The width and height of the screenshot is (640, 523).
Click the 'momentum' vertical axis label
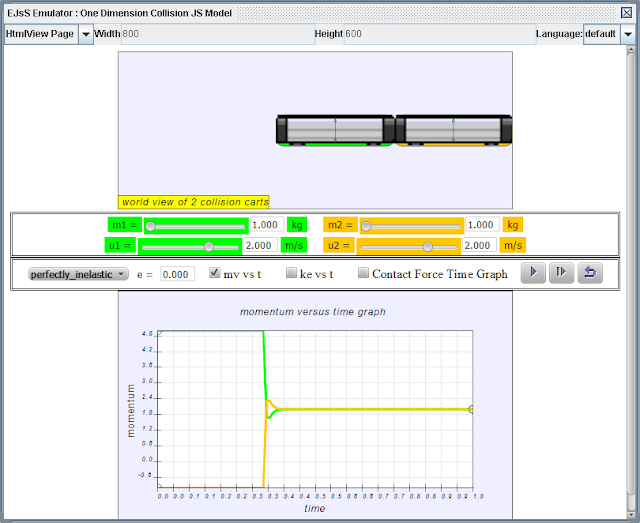tap(131, 411)
